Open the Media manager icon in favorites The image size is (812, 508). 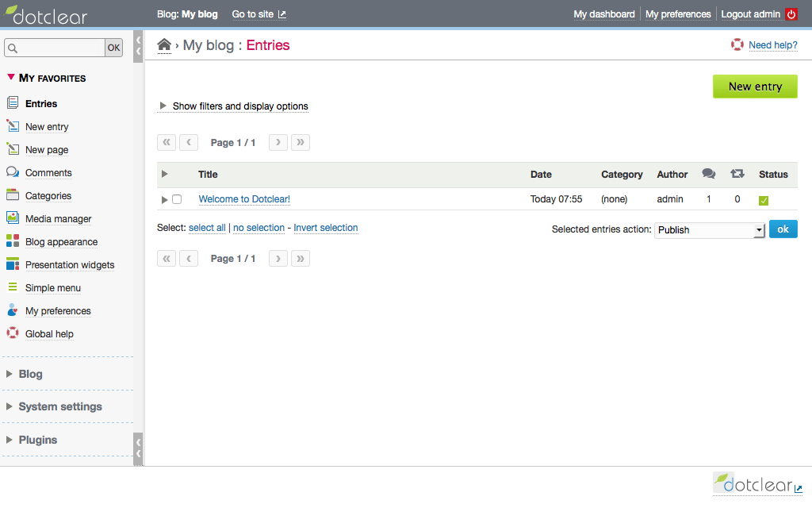click(x=12, y=218)
